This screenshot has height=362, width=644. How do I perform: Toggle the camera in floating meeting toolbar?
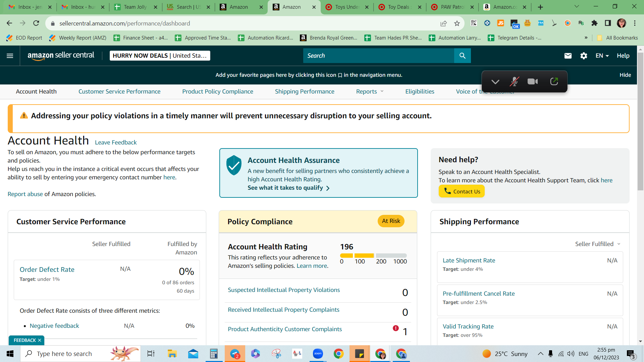pos(533,81)
